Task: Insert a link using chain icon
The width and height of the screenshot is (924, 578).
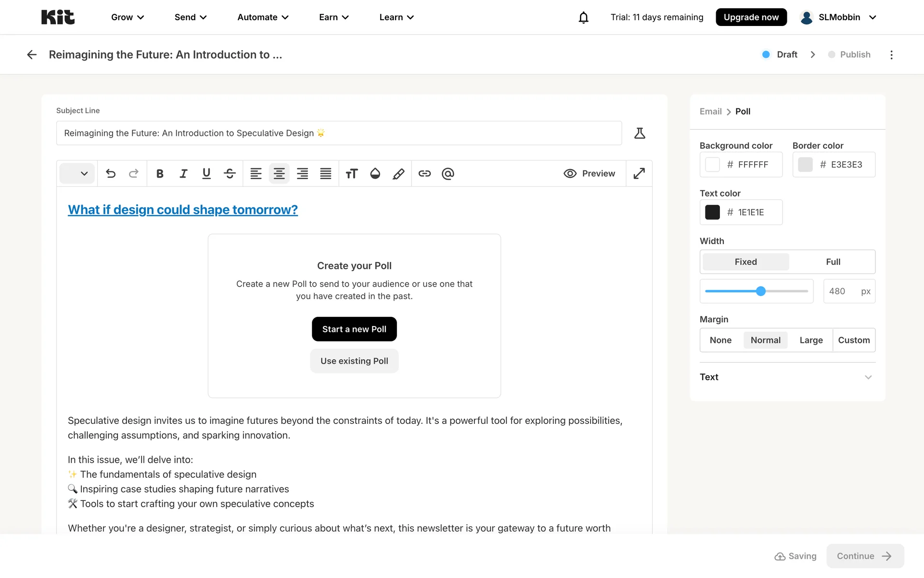Action: (424, 173)
